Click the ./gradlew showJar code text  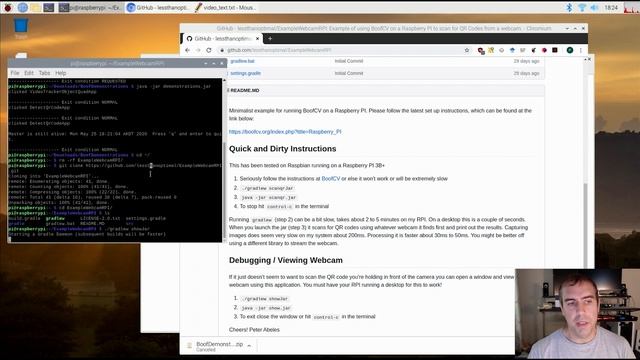[265, 299]
